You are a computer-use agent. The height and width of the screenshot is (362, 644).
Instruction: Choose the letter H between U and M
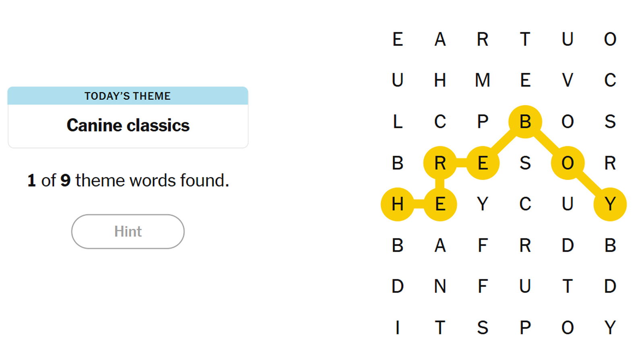pos(440,80)
